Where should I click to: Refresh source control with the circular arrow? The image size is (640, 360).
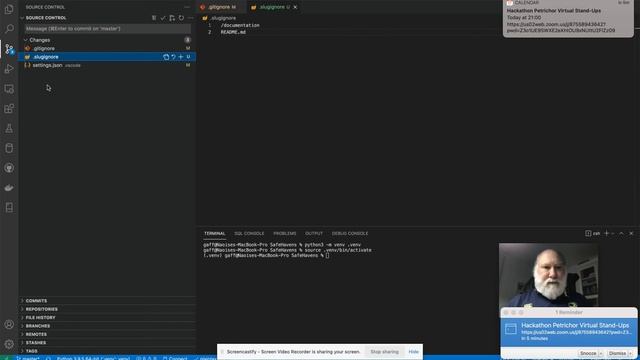pos(181,18)
